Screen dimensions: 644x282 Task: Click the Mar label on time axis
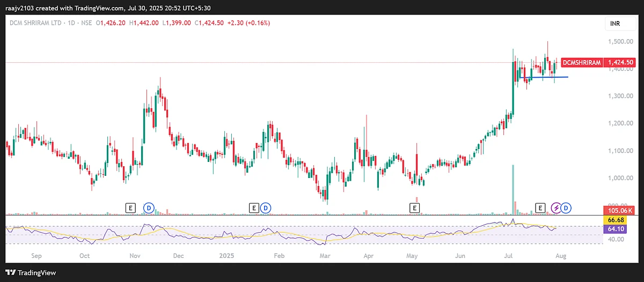(x=325, y=257)
